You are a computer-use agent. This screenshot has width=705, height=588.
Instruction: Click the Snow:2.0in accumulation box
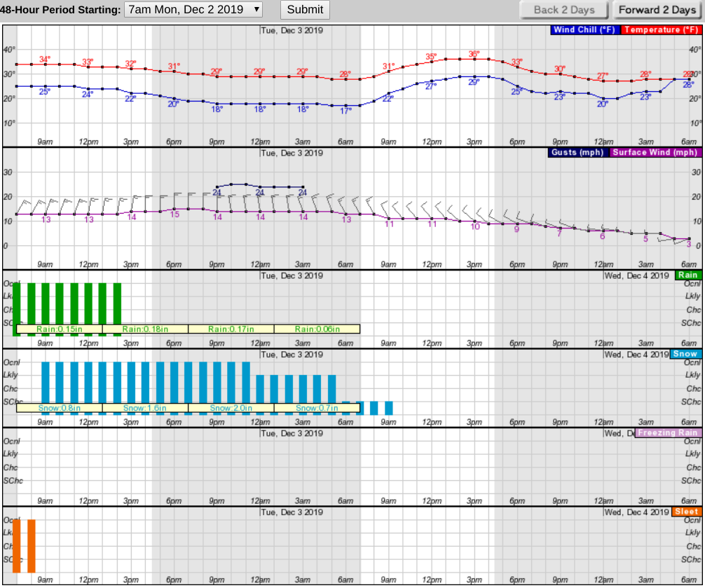point(231,408)
